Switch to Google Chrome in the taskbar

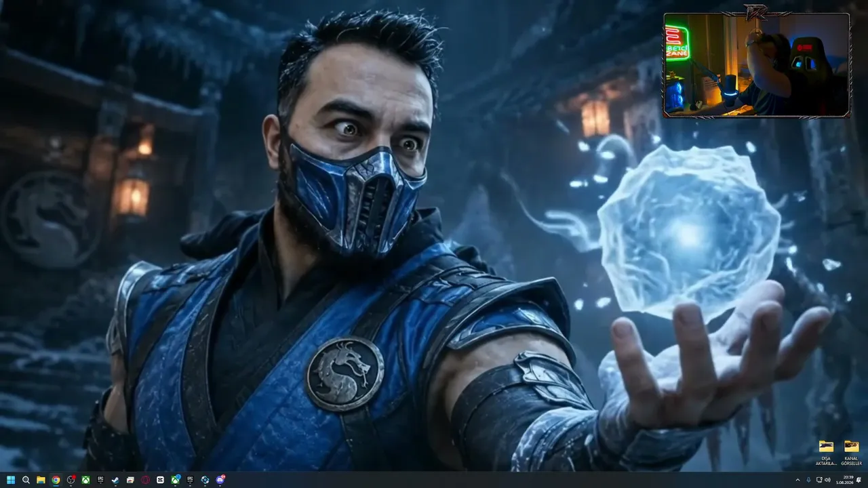pos(56,480)
